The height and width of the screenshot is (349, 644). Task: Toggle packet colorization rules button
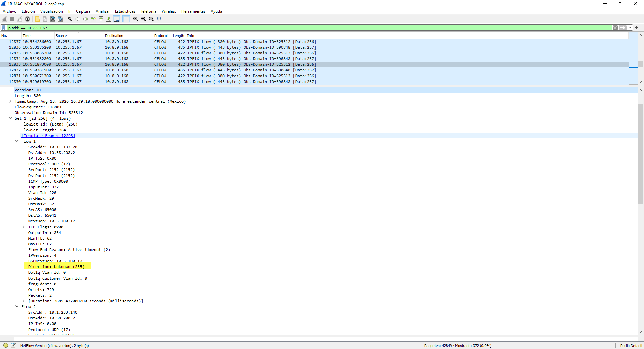(126, 19)
